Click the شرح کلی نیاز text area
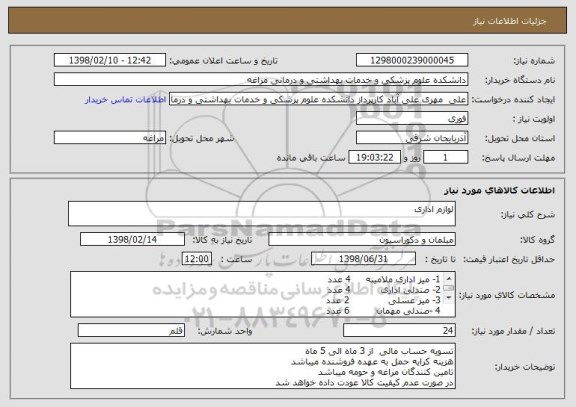Image resolution: width=576 pixels, height=407 pixels. tap(262, 213)
